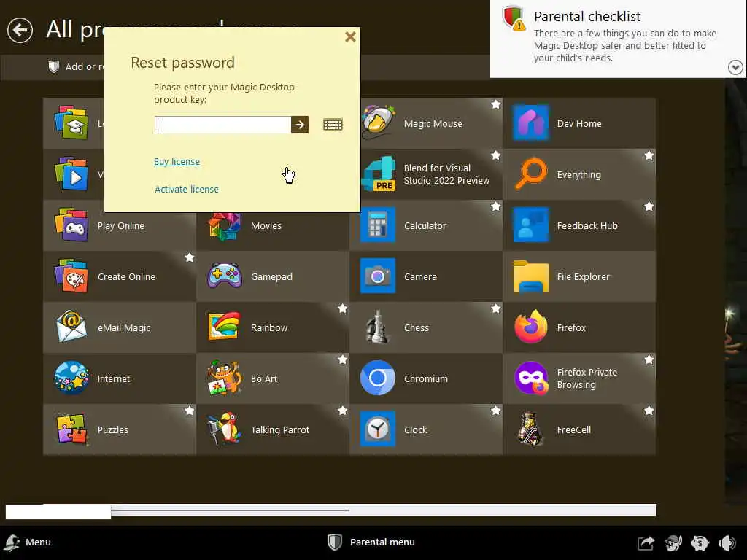Open the on-screen keyboard icon

(x=333, y=125)
